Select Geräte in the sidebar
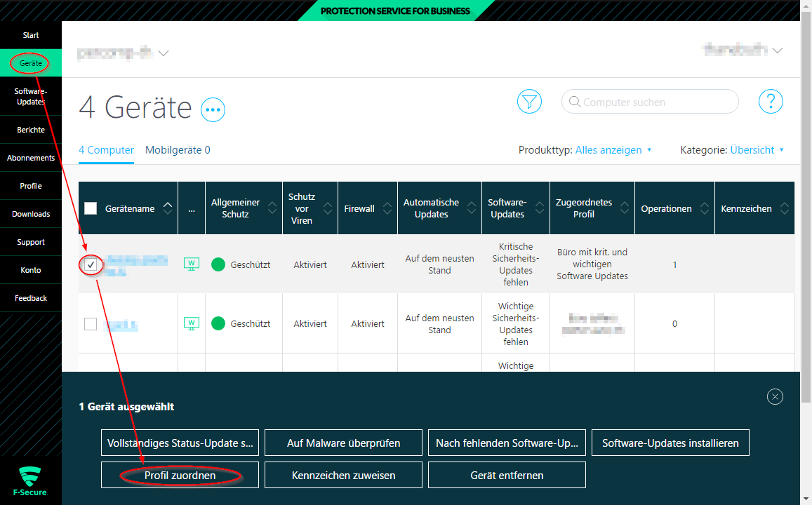This screenshot has height=505, width=812. coord(31,63)
